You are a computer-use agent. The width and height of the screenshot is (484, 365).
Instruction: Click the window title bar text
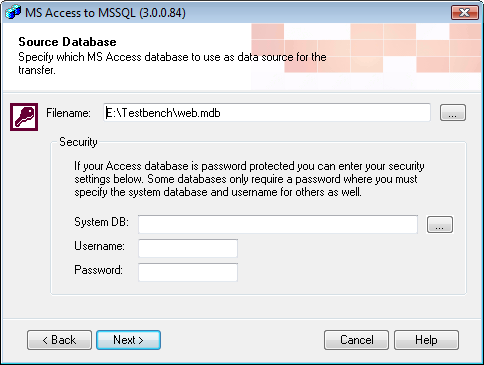(105, 13)
